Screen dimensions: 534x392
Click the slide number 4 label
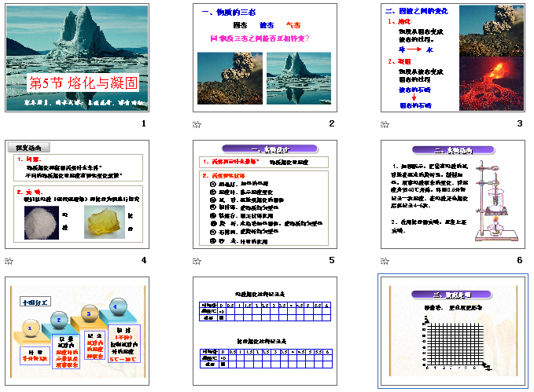(x=144, y=260)
